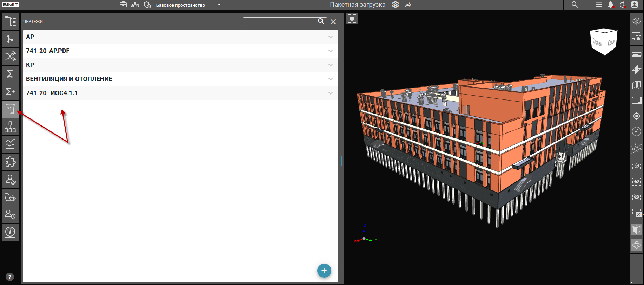Select the ruler measurement tool
Viewport: 644px width, 285px height.
pyautogui.click(x=636, y=54)
